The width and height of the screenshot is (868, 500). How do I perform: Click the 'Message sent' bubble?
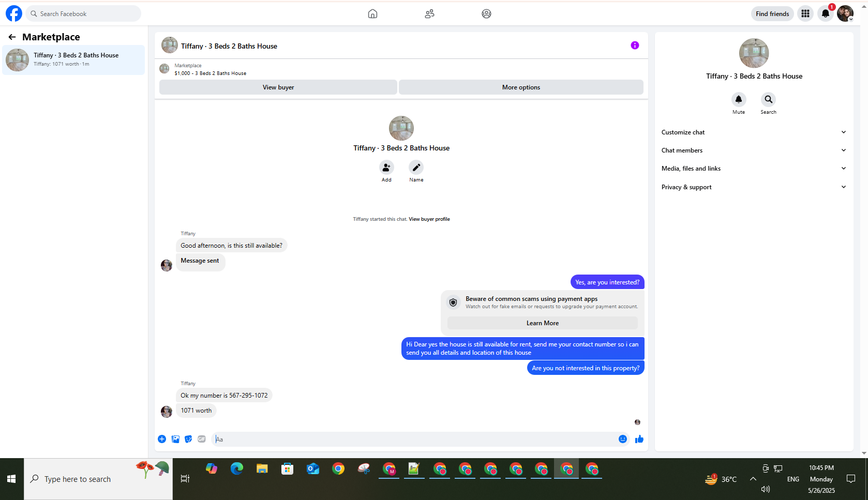tap(200, 261)
